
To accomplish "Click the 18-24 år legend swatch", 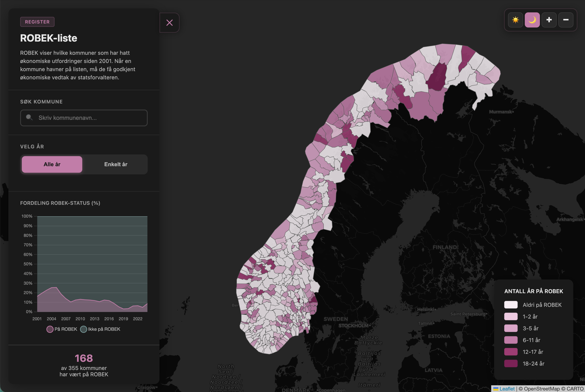I will click(x=511, y=363).
